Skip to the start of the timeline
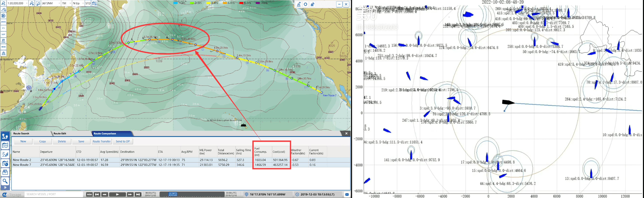 [97, 195]
